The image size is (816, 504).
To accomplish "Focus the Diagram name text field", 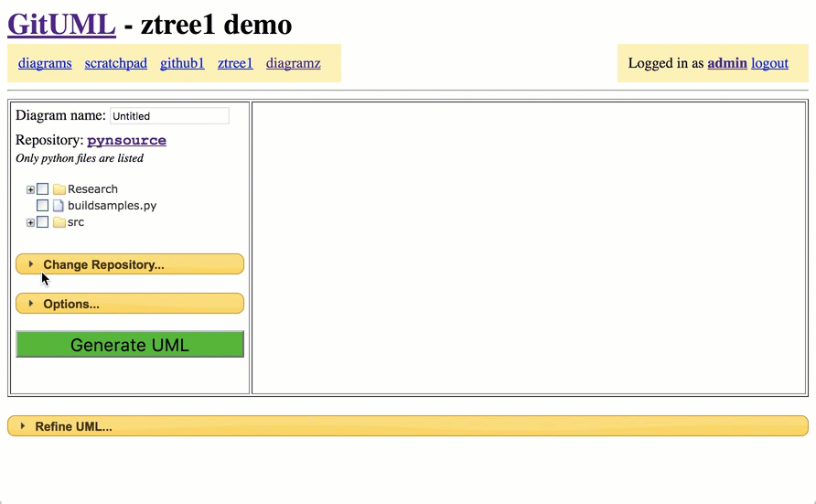I will click(169, 116).
